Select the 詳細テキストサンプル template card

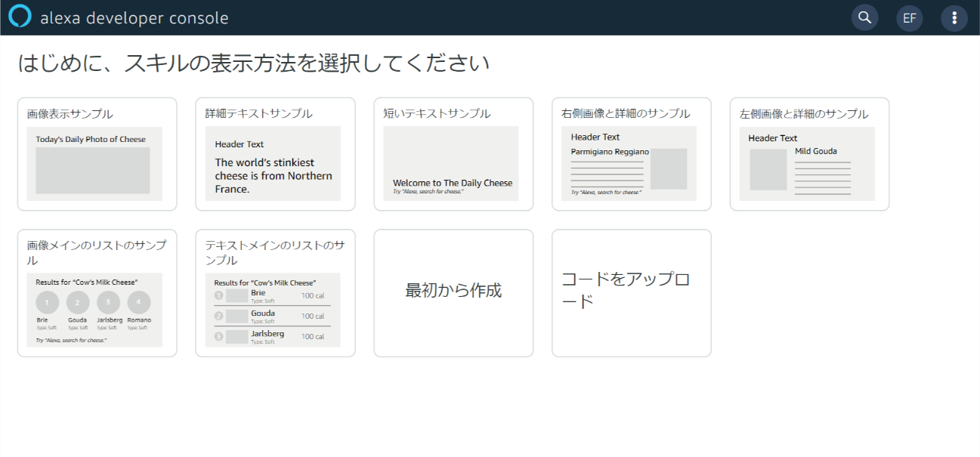point(274,153)
